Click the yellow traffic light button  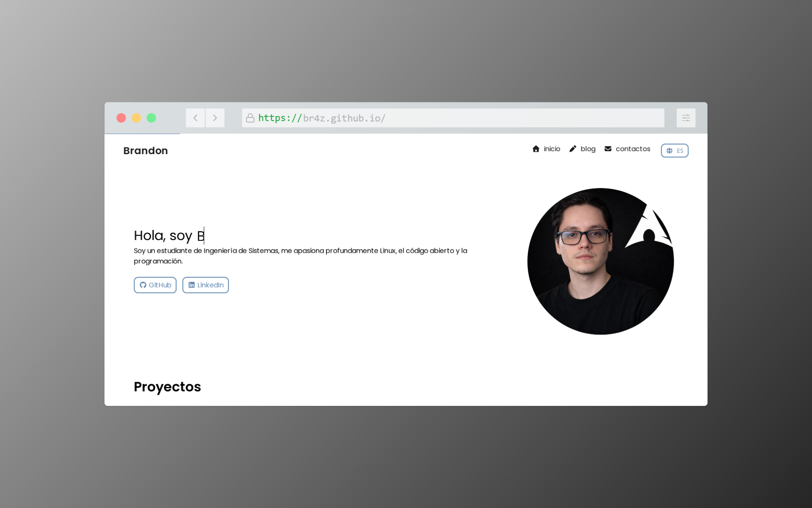[x=136, y=118]
